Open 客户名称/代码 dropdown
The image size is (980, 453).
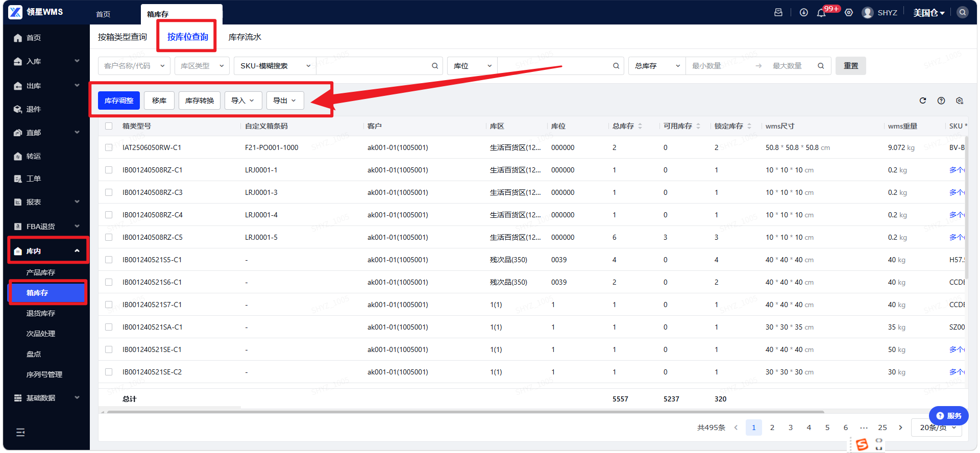pyautogui.click(x=134, y=66)
